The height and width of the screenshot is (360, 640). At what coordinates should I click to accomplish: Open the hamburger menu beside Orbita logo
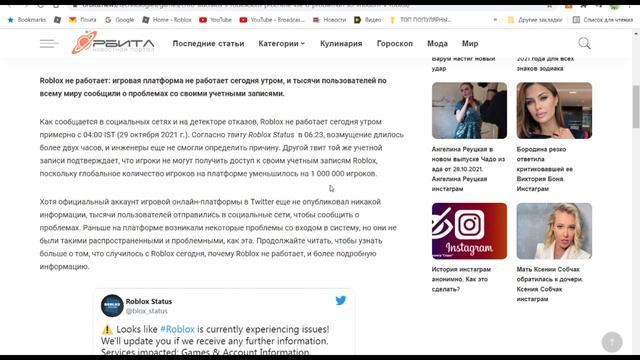pyautogui.click(x=49, y=43)
